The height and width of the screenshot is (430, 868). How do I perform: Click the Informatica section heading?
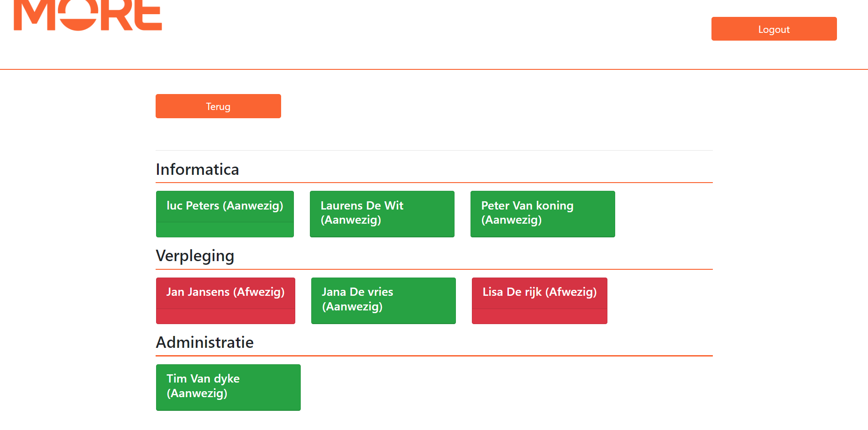pyautogui.click(x=197, y=169)
